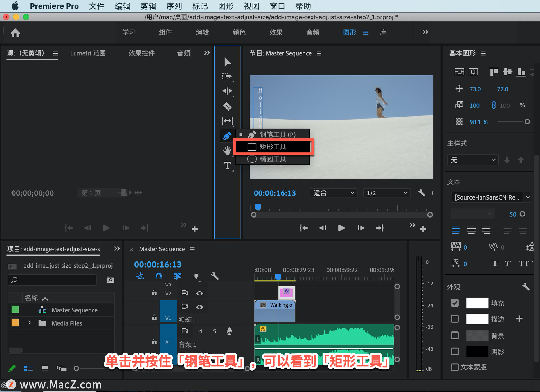Open program monitor button editor plus
Image resolution: width=540 pixels, height=392 pixels.
coord(423,229)
